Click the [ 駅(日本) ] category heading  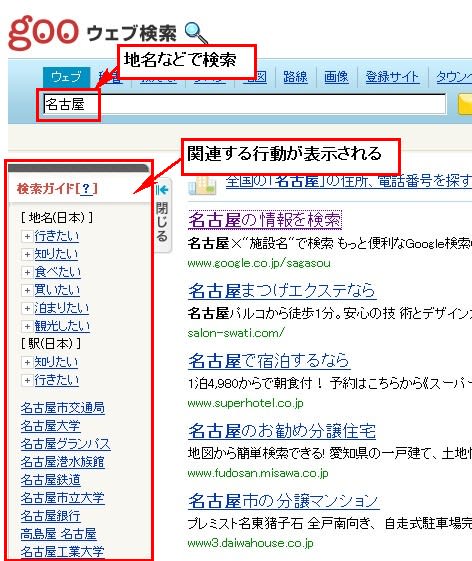point(51,343)
